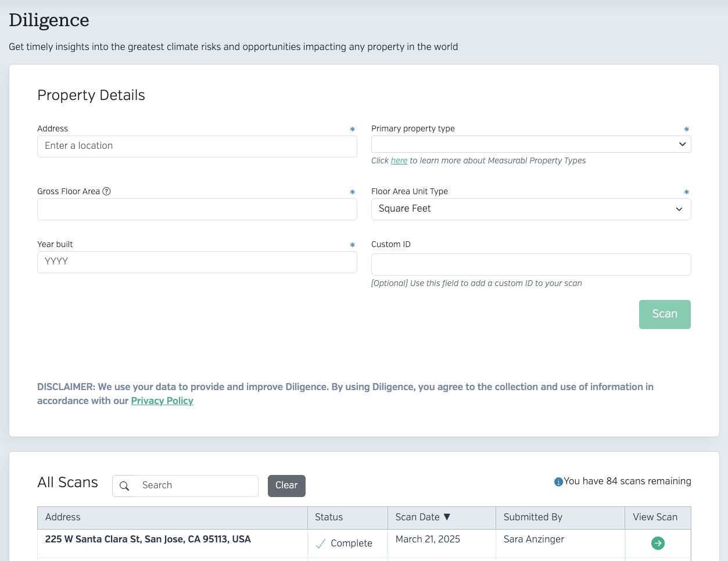
Task: Open the Privacy Policy link
Action: pyautogui.click(x=162, y=401)
